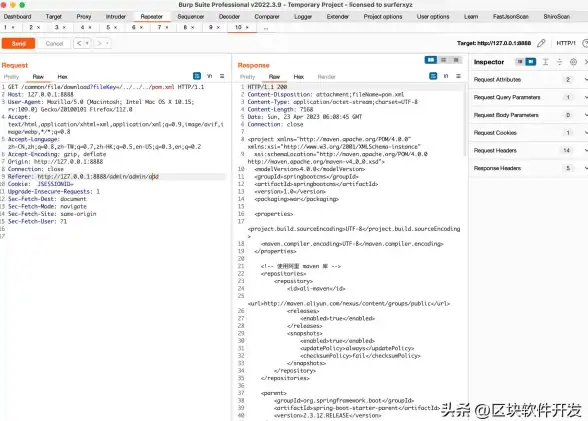The image size is (588, 421).
Task: Expand Response Headers section
Action: (x=585, y=168)
